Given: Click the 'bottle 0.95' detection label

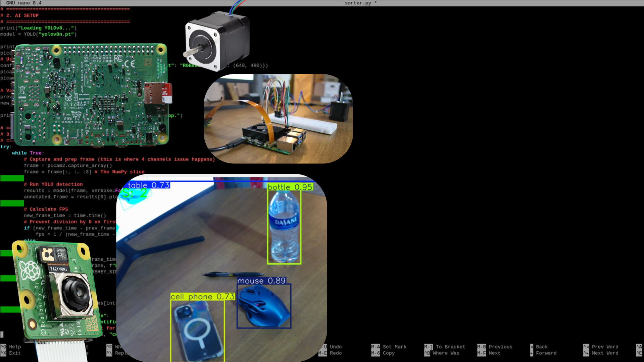Looking at the screenshot, I should coord(290,187).
